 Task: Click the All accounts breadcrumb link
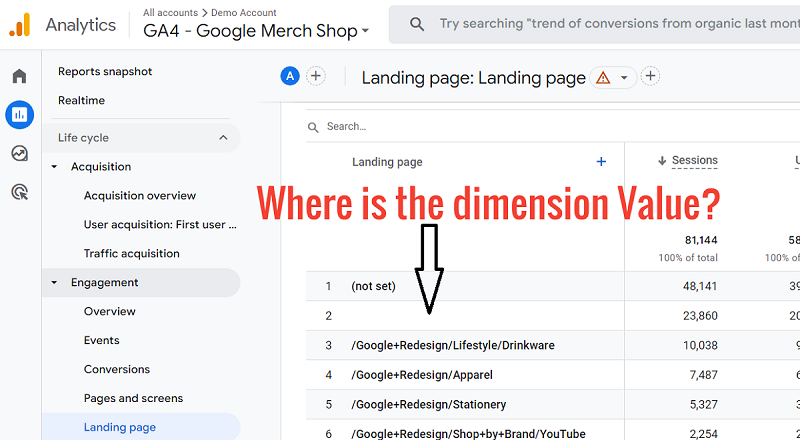click(x=170, y=12)
